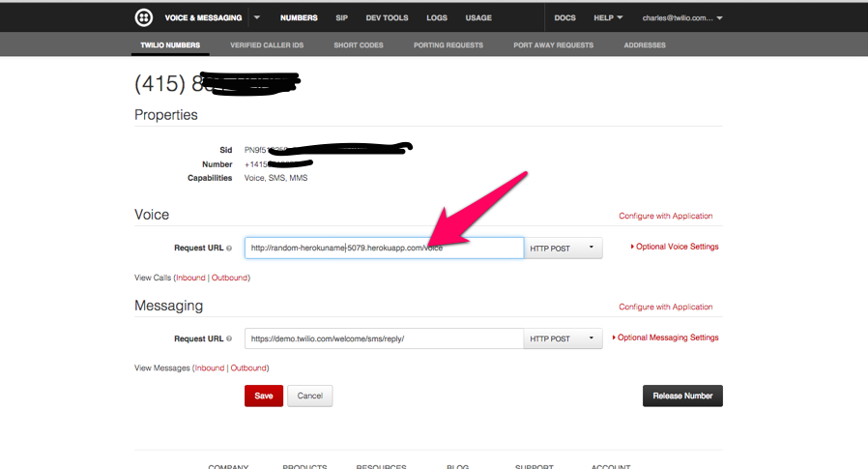Select the Twilio Numbers tab
Image resolution: width=868 pixels, height=469 pixels.
point(170,44)
